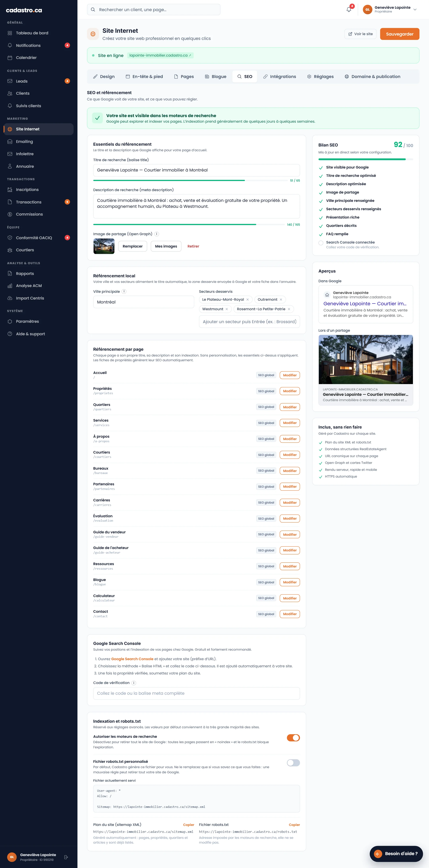
Task: Click the Courtiers team icon
Action: pyautogui.click(x=10, y=250)
